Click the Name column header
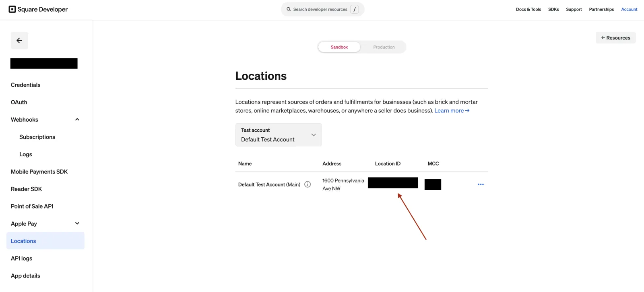 [x=245, y=164]
